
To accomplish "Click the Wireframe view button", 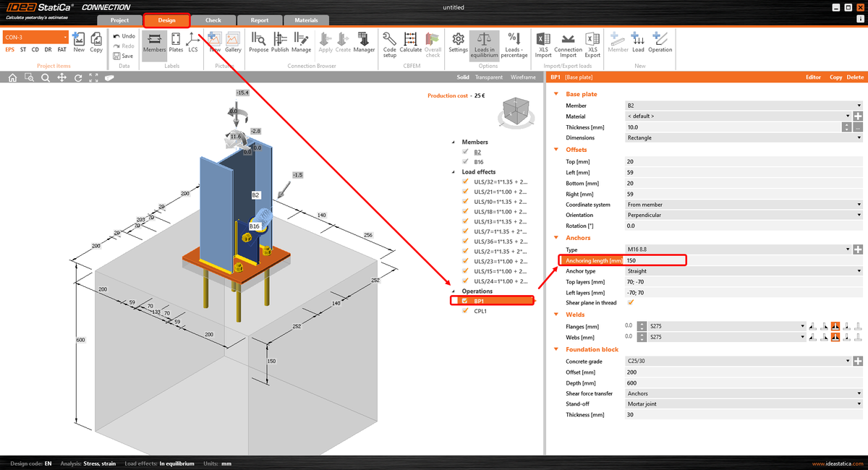I will [523, 77].
